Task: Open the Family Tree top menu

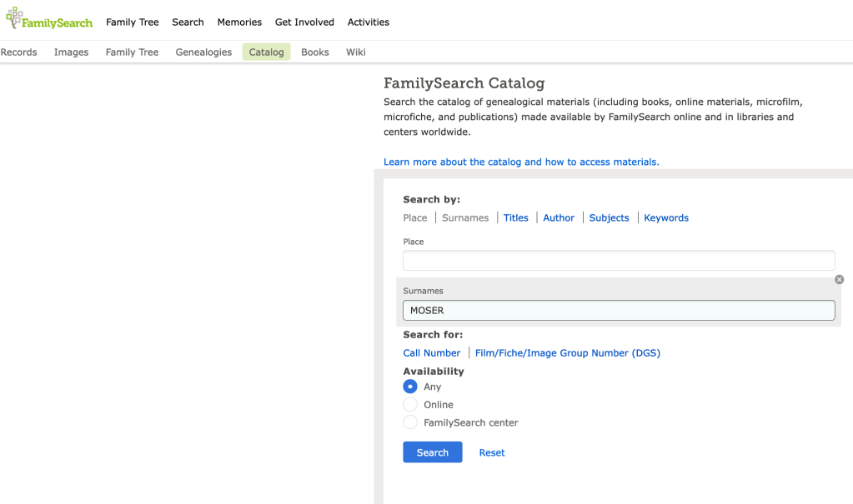Action: (132, 22)
